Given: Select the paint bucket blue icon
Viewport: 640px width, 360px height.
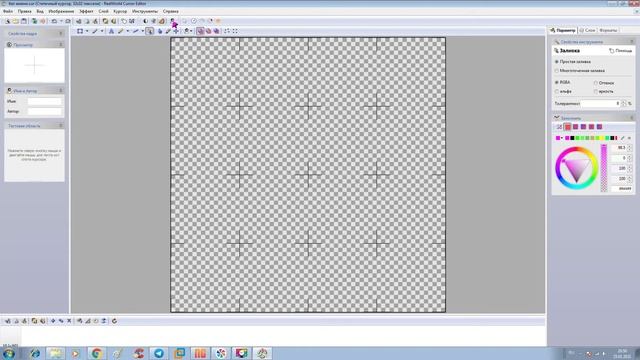Looking at the screenshot, I should point(160,31).
